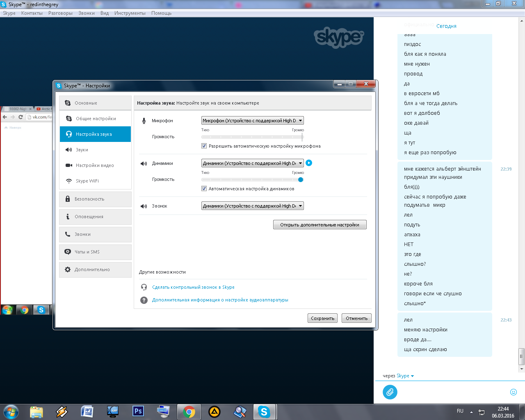Click the chat message input field
This screenshot has height=420, width=525.
pos(453,392)
